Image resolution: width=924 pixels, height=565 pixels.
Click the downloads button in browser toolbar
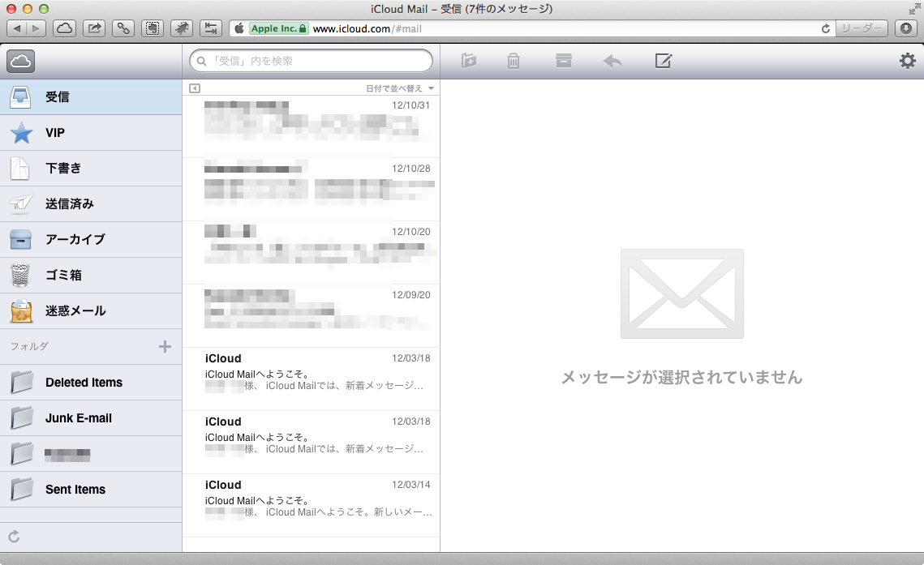[906, 28]
